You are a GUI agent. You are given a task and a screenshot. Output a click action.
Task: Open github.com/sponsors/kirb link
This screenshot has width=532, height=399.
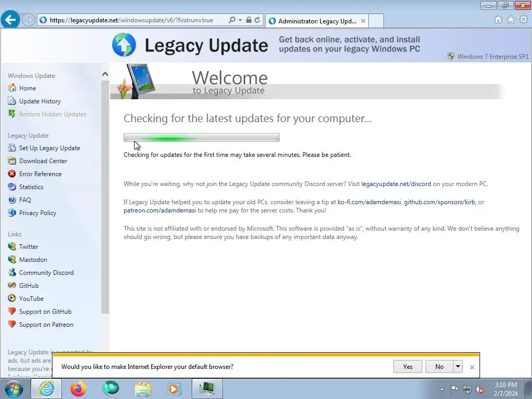coord(440,202)
